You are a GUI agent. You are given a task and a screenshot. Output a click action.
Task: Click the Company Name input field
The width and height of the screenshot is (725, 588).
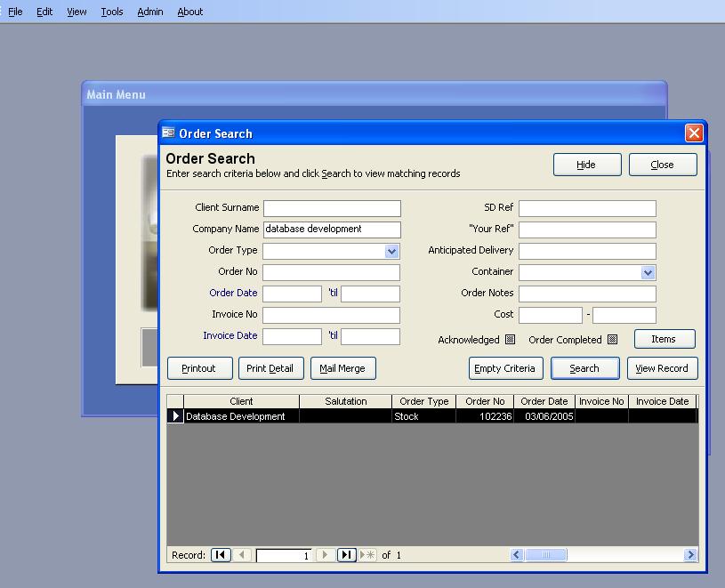click(332, 230)
